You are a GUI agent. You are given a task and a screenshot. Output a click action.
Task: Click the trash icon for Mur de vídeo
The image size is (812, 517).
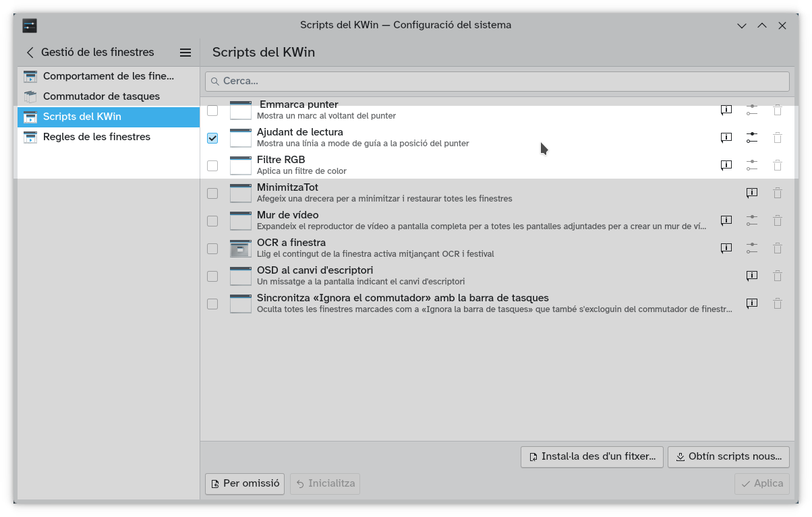pos(778,220)
